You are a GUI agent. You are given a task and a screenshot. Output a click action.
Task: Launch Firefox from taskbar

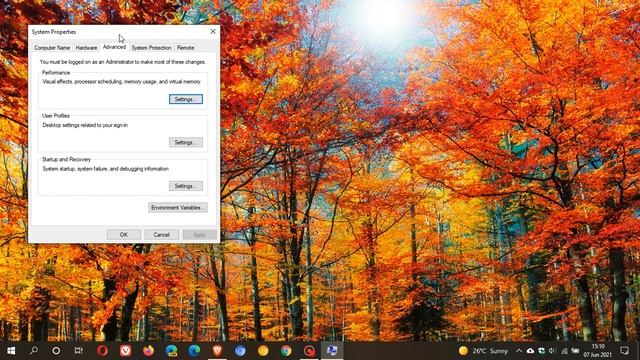tap(149, 351)
